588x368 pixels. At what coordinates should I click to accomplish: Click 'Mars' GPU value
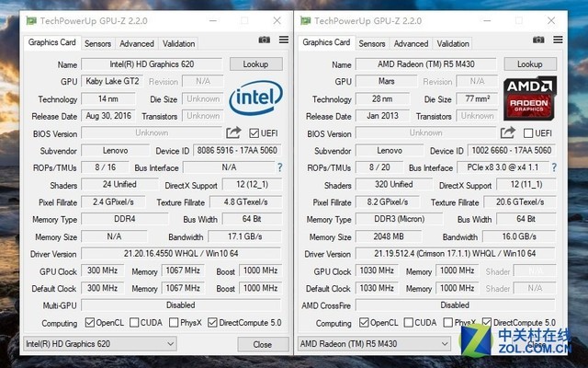(386, 81)
